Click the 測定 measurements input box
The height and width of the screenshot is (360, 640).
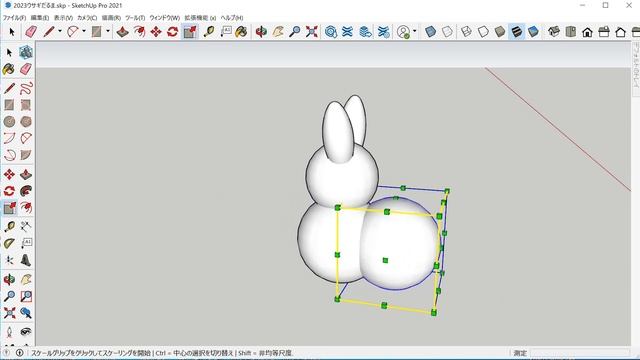(x=580, y=353)
